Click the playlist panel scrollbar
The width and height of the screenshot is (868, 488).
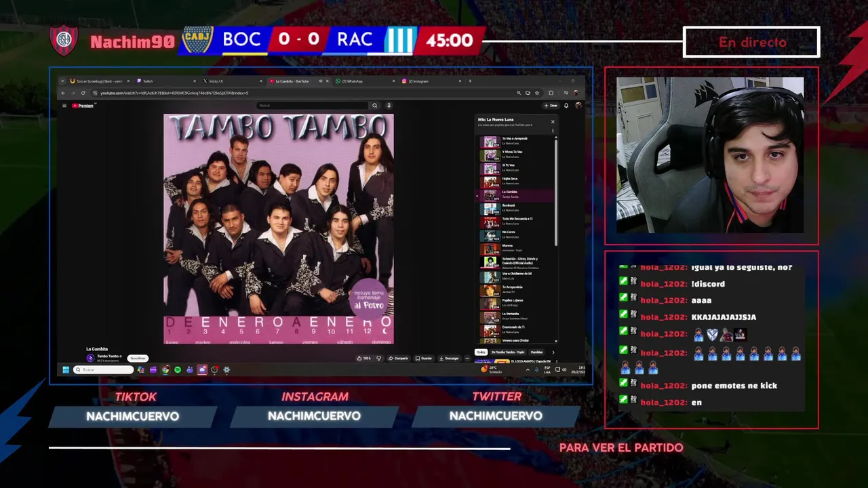coord(556,192)
